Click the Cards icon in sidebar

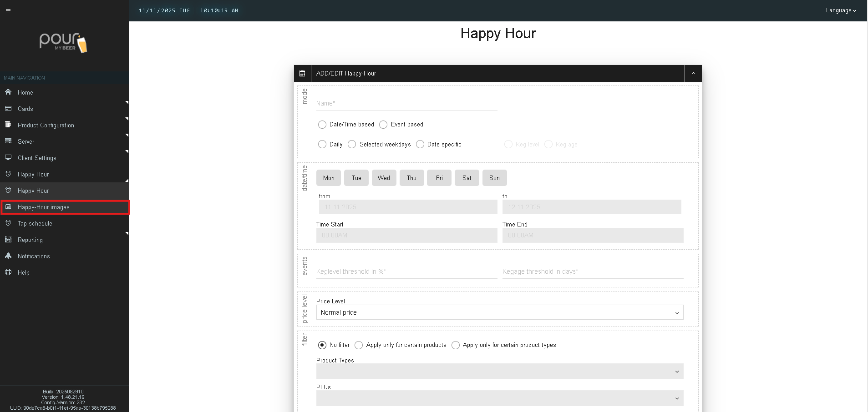click(x=8, y=109)
